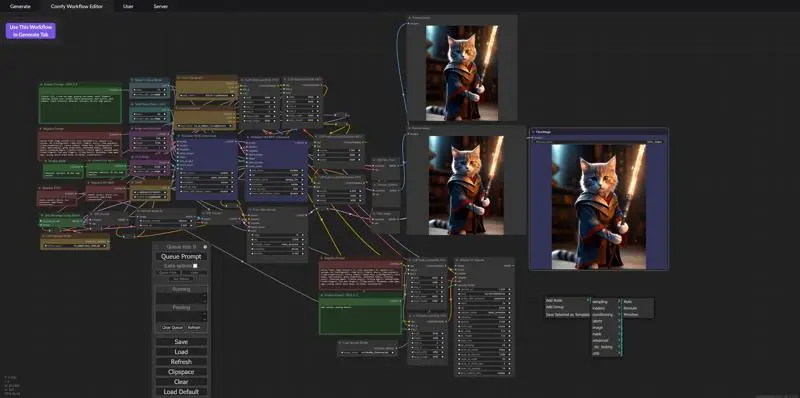The width and height of the screenshot is (800, 398).
Task: Expand the Add Node submenu arrow
Action: (x=588, y=301)
